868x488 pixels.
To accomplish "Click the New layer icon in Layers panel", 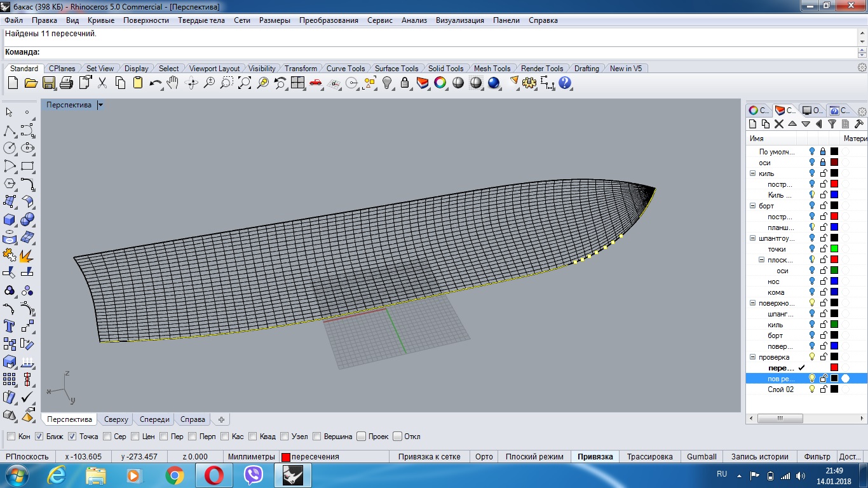I will pos(753,124).
